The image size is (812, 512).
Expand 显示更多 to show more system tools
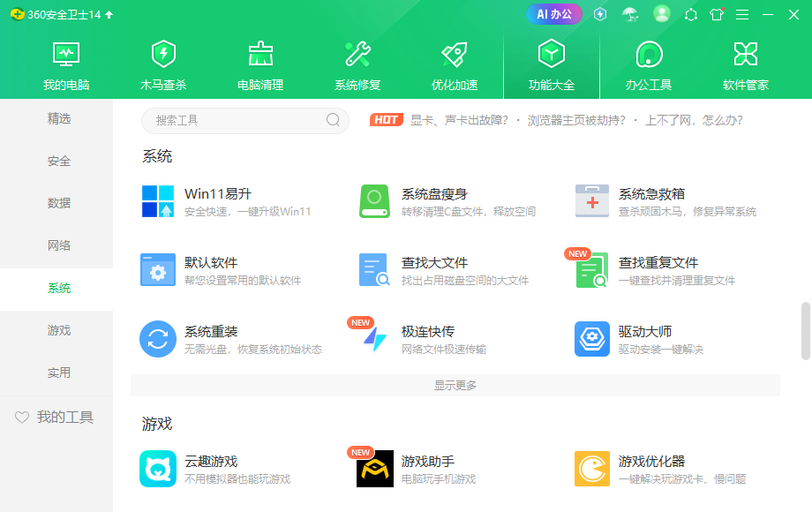(x=455, y=385)
